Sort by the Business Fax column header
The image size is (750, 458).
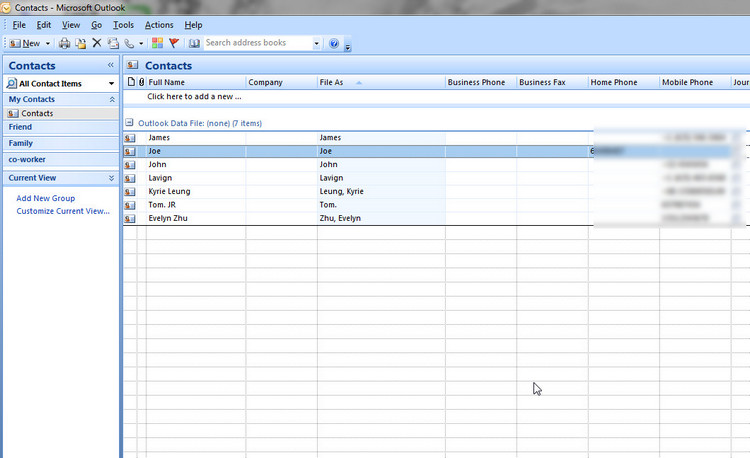(x=552, y=82)
